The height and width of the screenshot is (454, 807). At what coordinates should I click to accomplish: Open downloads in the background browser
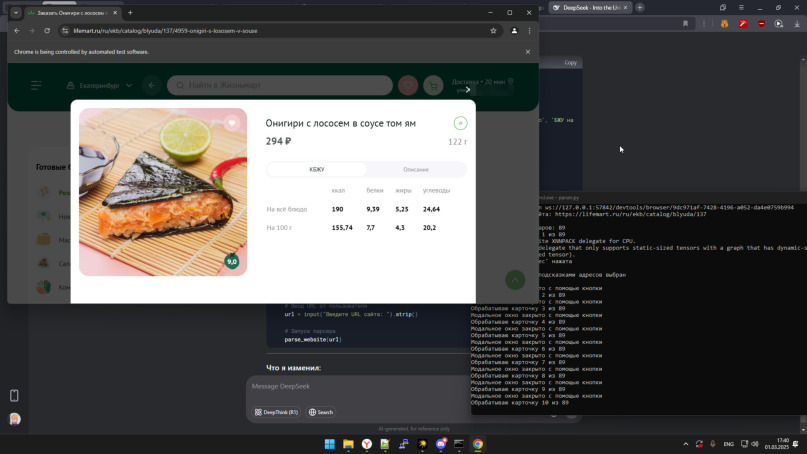797,24
